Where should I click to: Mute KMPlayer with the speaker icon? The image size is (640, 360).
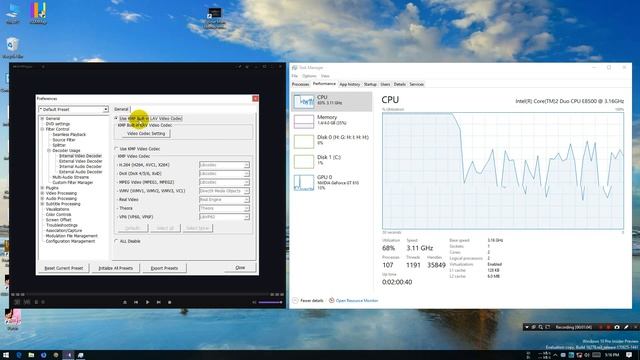pos(254,302)
